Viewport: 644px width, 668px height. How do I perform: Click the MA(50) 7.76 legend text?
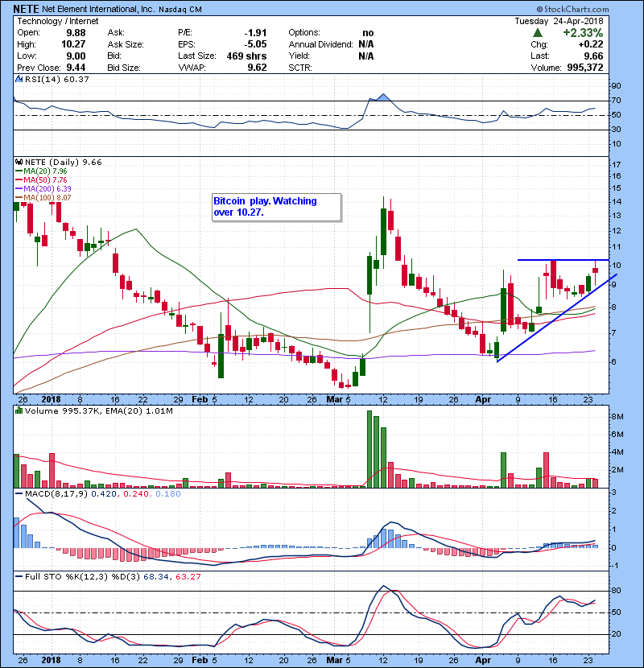click(x=45, y=180)
